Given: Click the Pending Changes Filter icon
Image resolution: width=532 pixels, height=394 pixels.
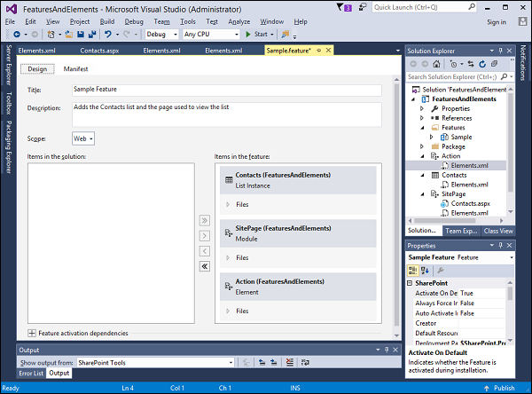Looking at the screenshot, I should (x=453, y=64).
